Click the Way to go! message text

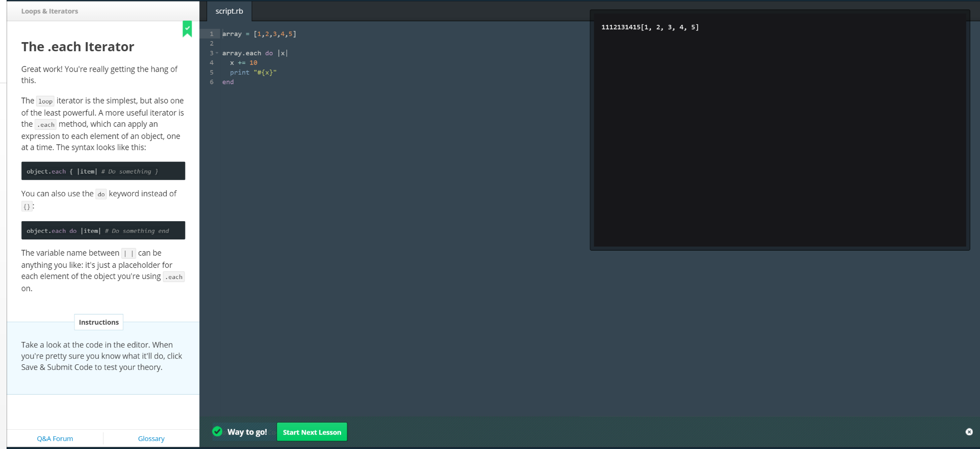click(x=247, y=432)
